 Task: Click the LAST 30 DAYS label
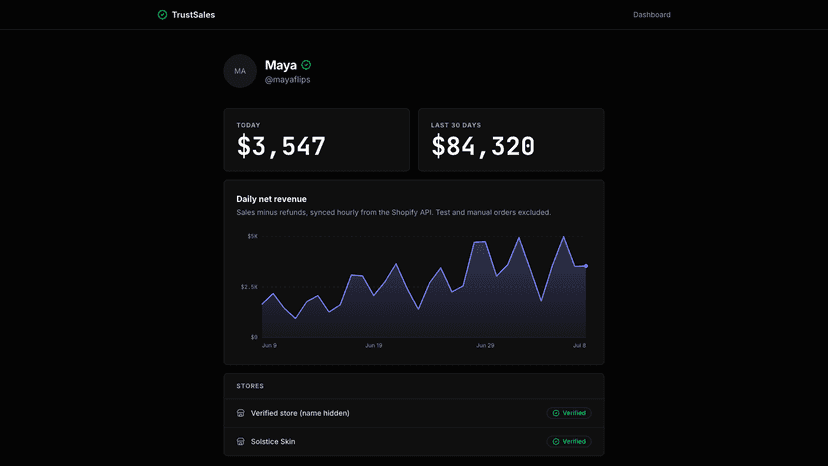(456, 125)
